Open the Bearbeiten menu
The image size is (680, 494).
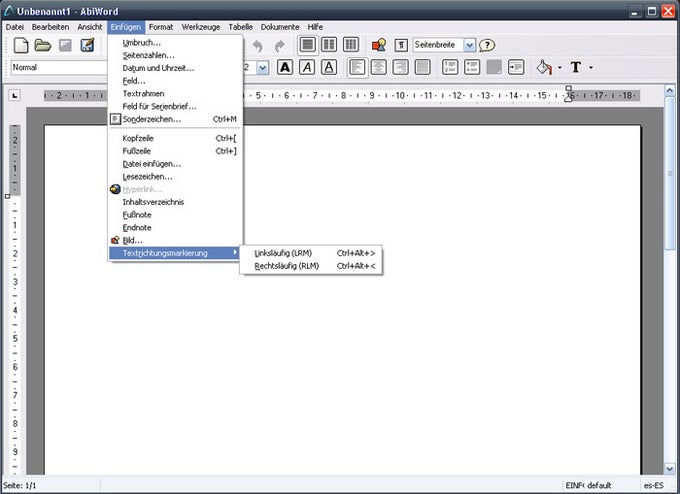pos(50,27)
